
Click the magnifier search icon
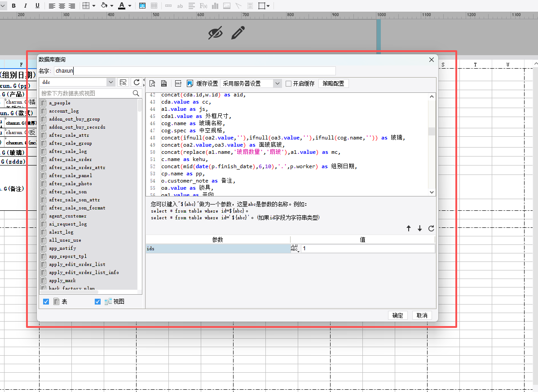click(136, 93)
